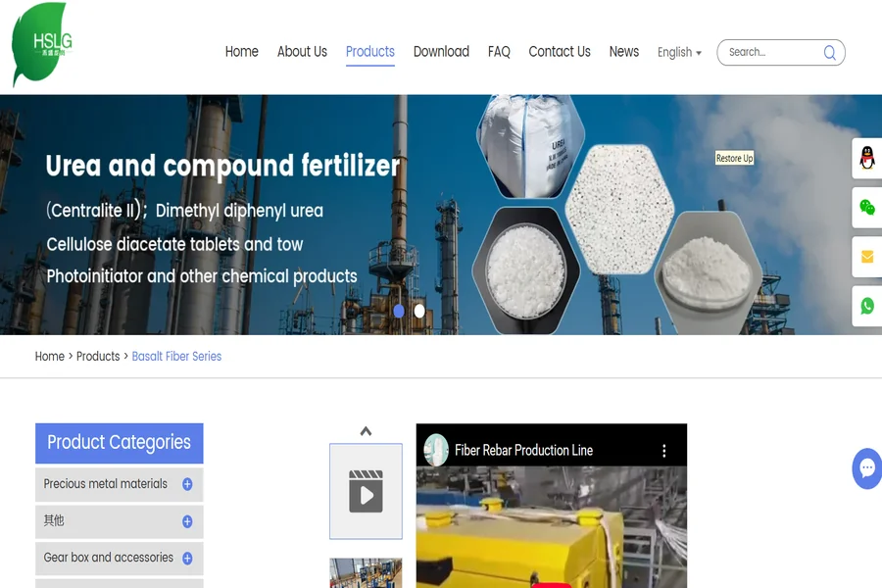This screenshot has height=588, width=882.
Task: Select the second banner slide dot
Action: pos(419,311)
